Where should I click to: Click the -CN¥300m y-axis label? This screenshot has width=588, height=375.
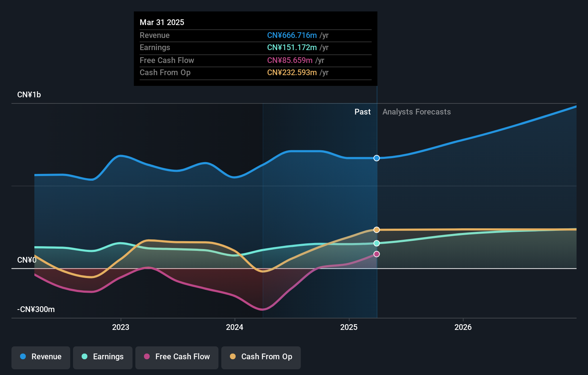pos(36,310)
